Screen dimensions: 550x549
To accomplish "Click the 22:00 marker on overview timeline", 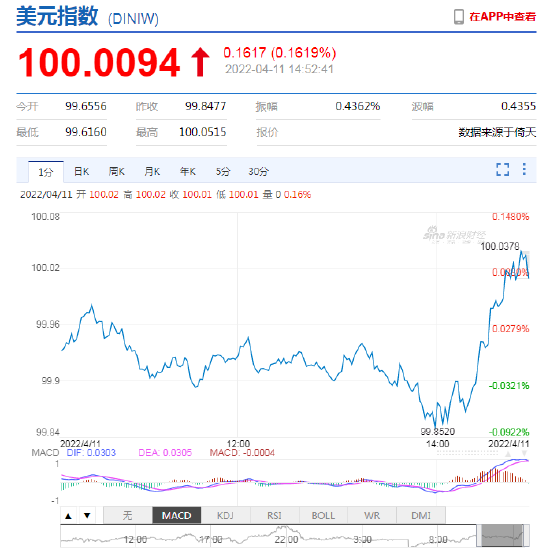I will 286,540.
